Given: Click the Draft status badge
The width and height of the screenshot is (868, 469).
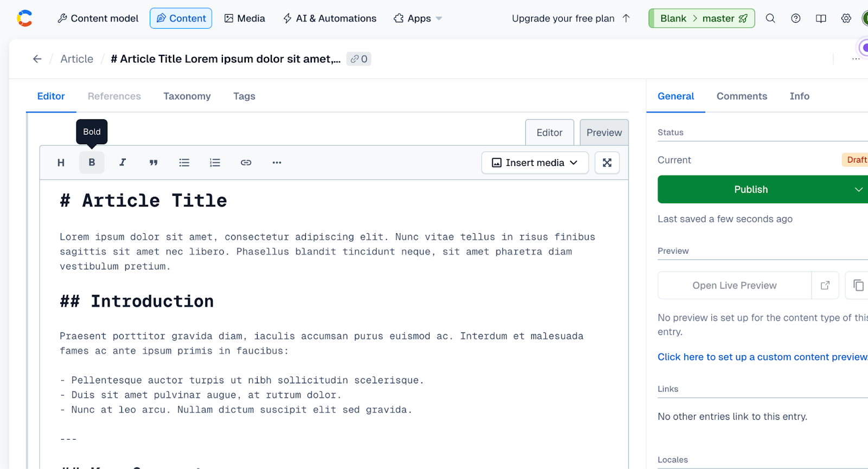Looking at the screenshot, I should click(x=856, y=160).
